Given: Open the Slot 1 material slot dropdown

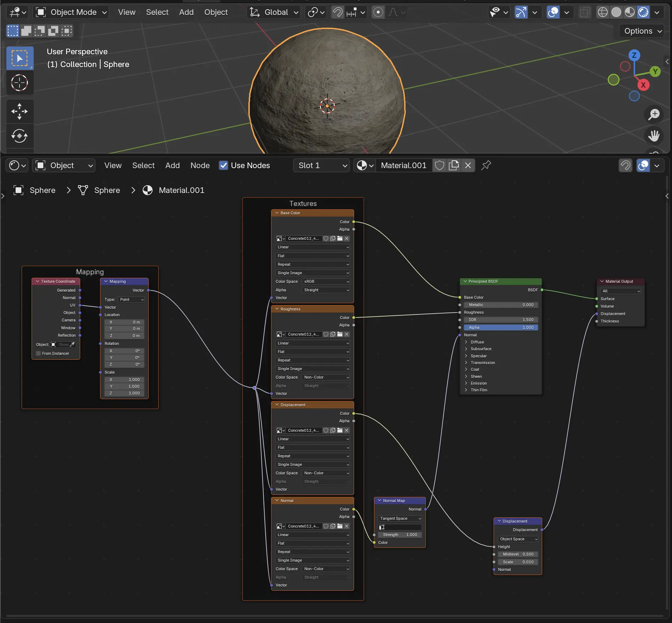Looking at the screenshot, I should tap(321, 165).
